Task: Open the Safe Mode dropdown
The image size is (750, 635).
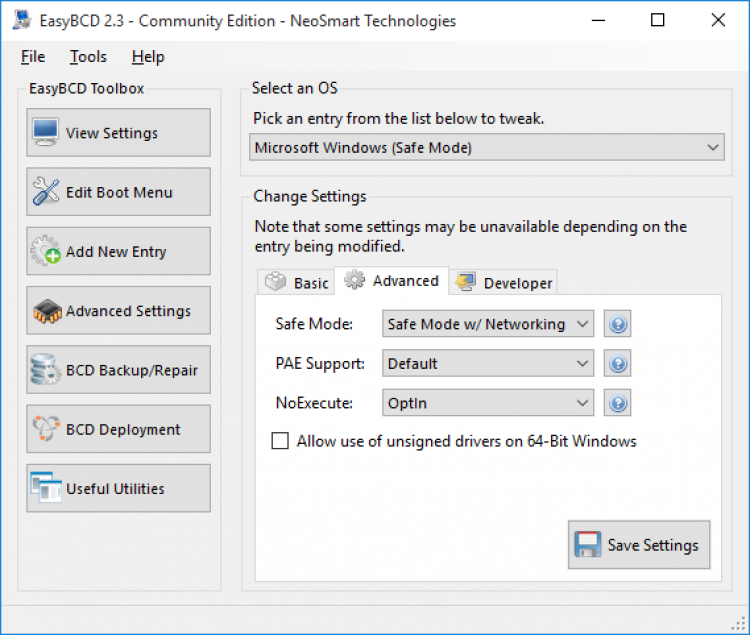Action: pos(488,324)
